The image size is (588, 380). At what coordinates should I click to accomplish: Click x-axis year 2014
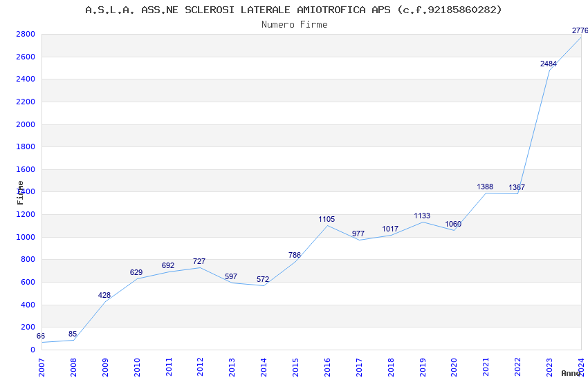pyautogui.click(x=264, y=368)
